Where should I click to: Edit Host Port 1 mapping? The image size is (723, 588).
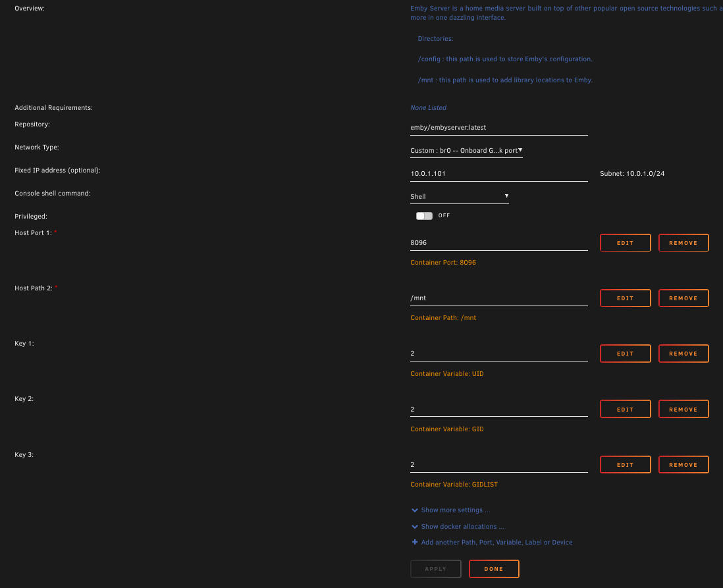[625, 242]
